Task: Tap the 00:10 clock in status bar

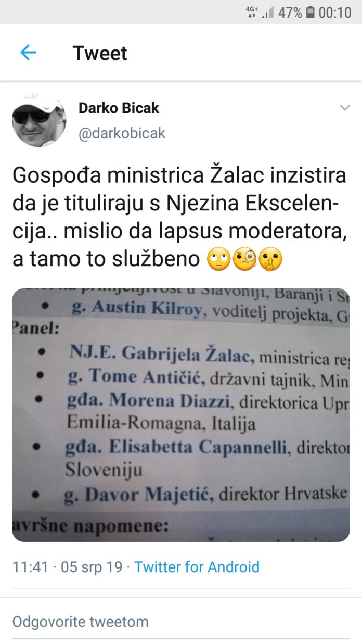Action: pos(335,12)
